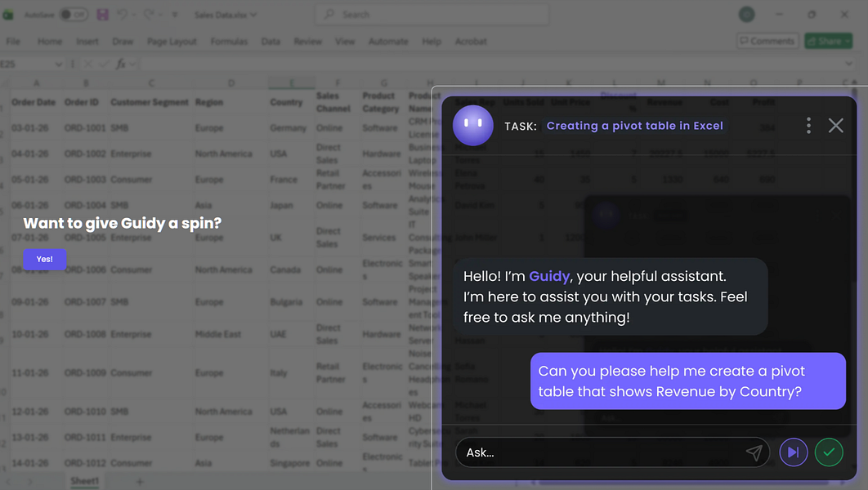Click the Customer Segment header cell

pos(150,102)
